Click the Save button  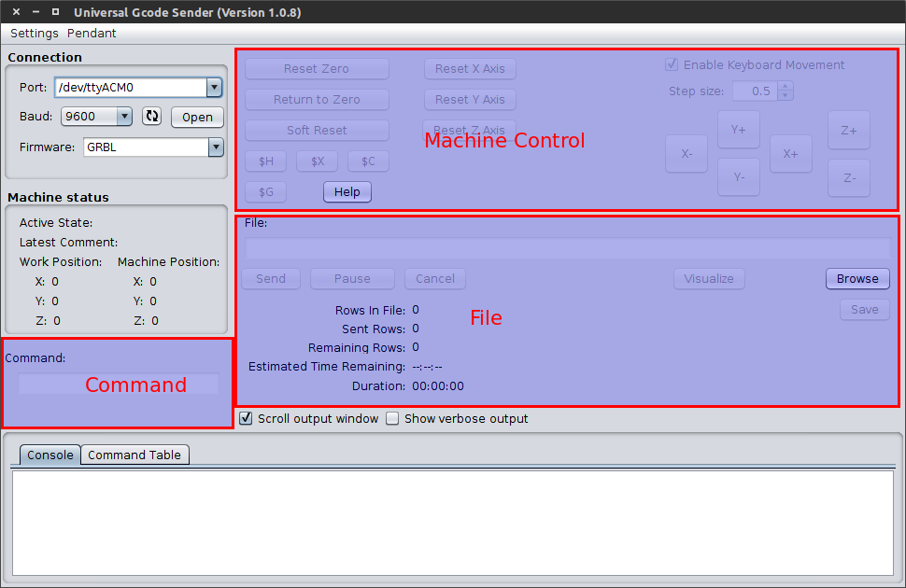pyautogui.click(x=864, y=310)
